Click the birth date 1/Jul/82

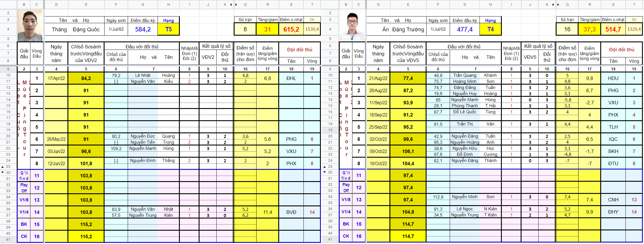(x=116, y=30)
